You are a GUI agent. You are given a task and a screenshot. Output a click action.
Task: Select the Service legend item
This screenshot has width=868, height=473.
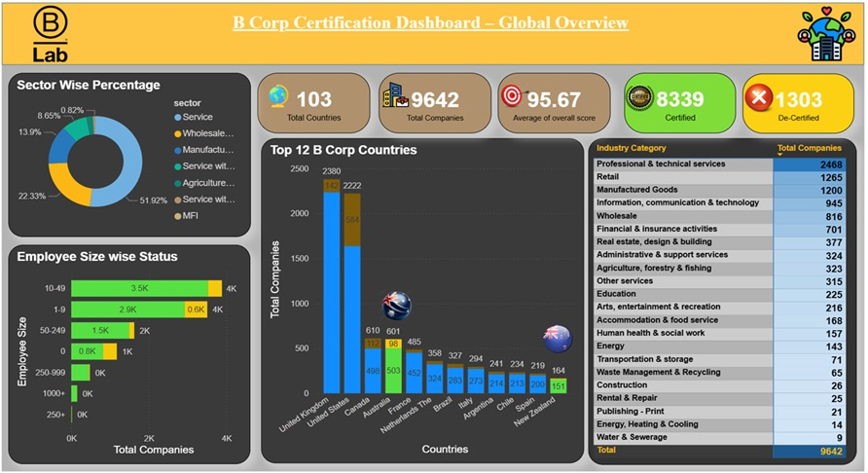point(198,118)
